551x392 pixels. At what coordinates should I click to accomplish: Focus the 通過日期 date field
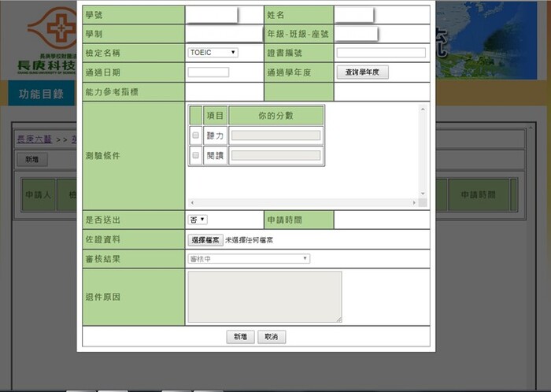click(209, 72)
